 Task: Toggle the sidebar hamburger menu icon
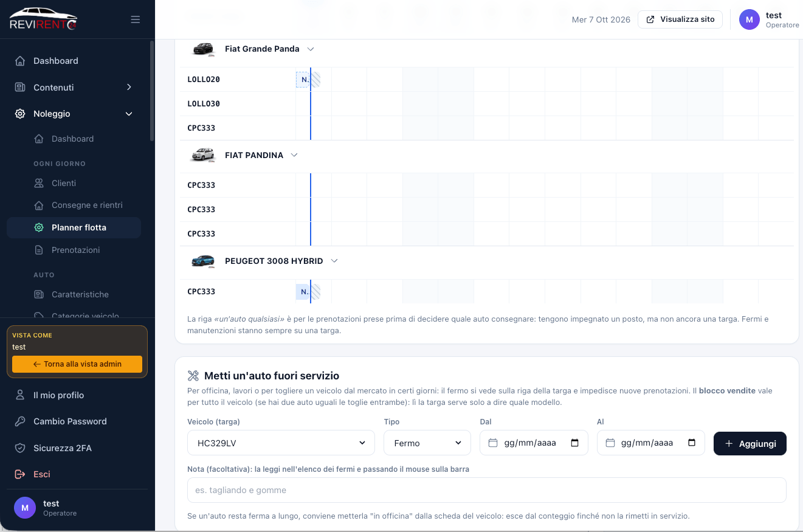click(x=136, y=19)
